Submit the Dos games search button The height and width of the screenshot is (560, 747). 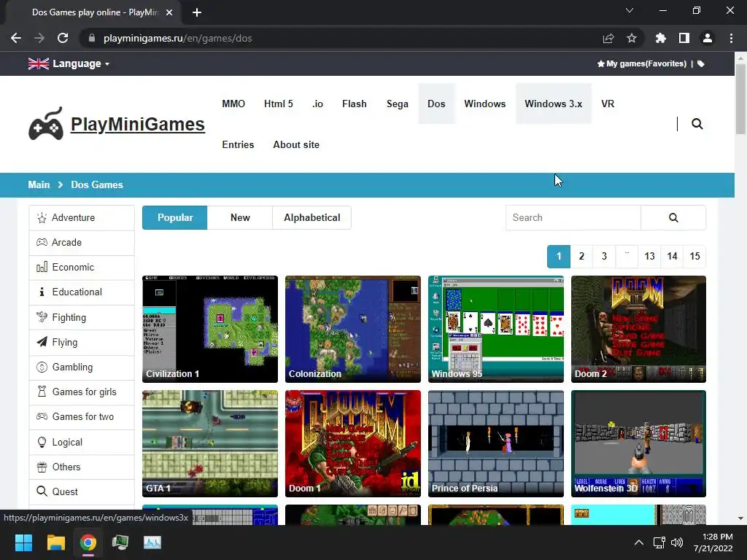pos(673,217)
